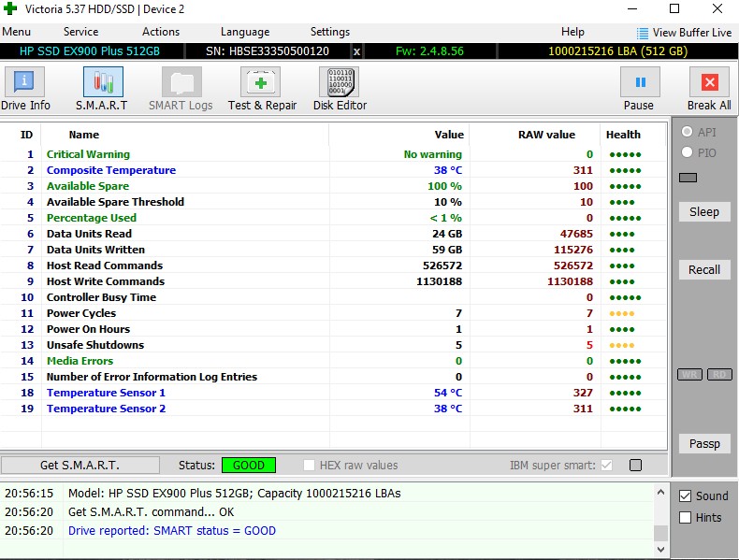The width and height of the screenshot is (739, 560).
Task: Click the x next to serial number
Action: coord(356,51)
